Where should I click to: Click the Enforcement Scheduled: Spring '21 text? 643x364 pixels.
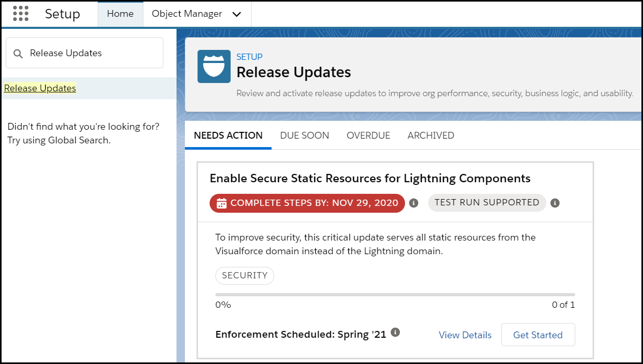tap(301, 335)
